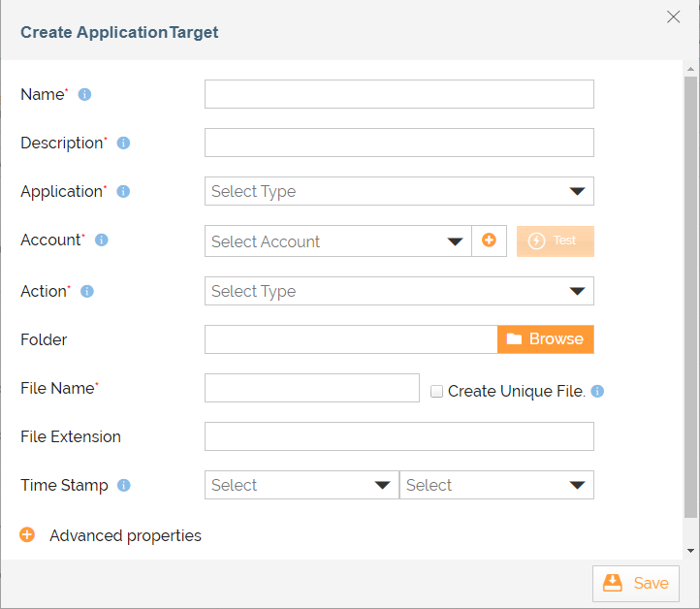Open the Select Account dropdown
This screenshot has width=700, height=609.
coord(338,241)
